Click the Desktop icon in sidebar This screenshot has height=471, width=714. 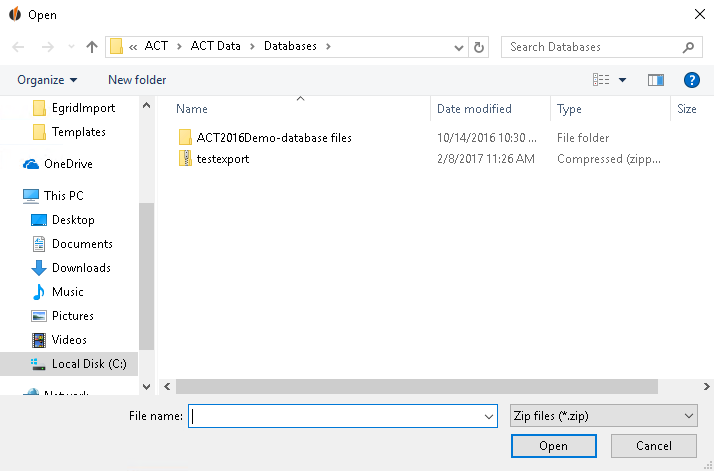click(39, 220)
